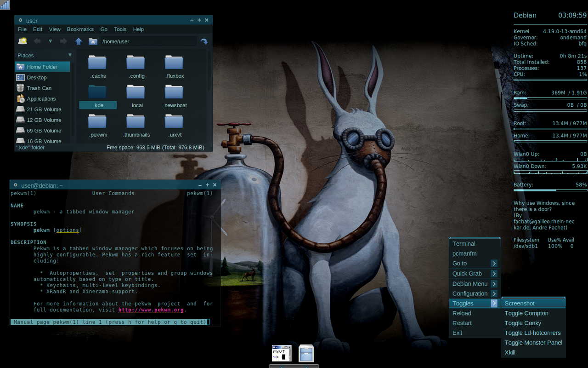Open the View menu in pcmanfm
Screen dimensions: 588x368
pyautogui.click(x=55, y=29)
